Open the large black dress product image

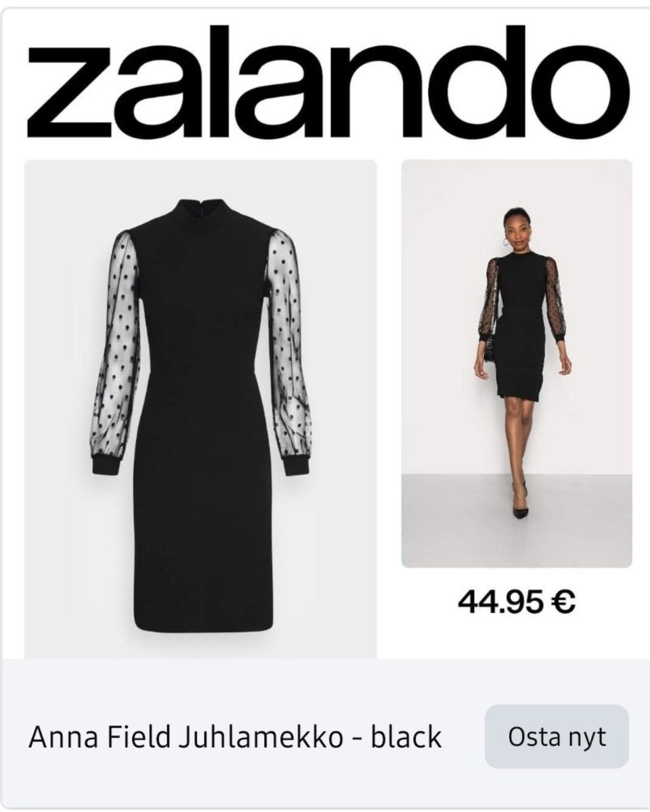point(200,409)
